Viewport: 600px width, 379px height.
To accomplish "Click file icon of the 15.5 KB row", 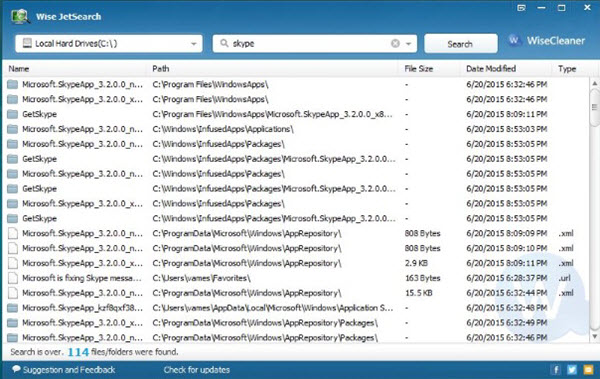I will click(13, 293).
